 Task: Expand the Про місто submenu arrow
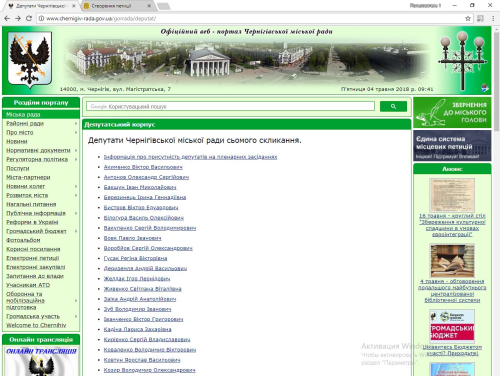coord(76,132)
